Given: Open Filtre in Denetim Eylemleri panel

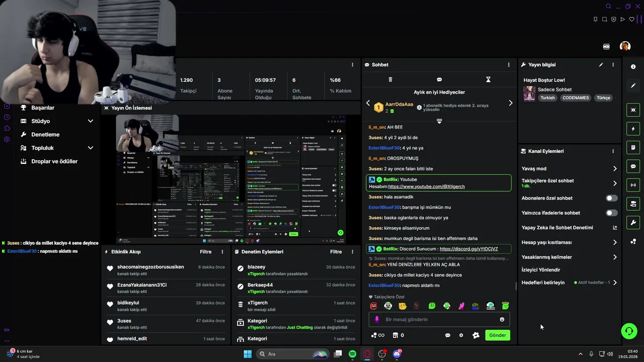Looking at the screenshot, I should (336, 252).
